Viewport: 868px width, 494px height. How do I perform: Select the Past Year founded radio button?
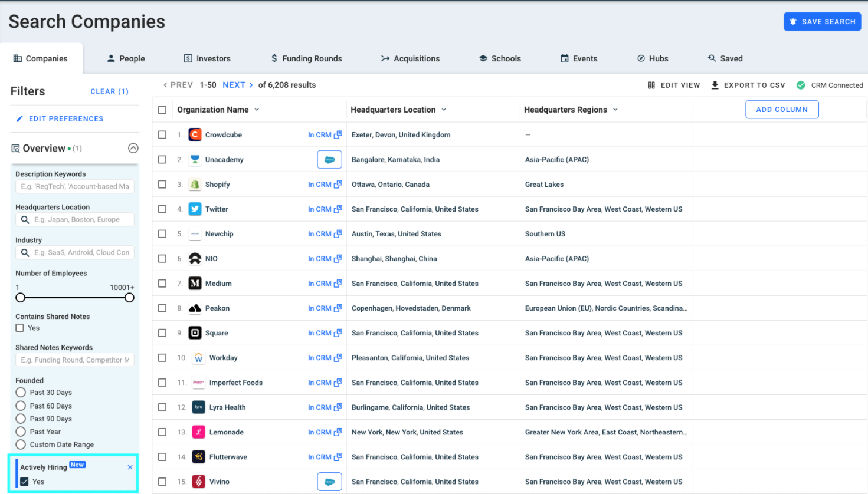tap(20, 431)
